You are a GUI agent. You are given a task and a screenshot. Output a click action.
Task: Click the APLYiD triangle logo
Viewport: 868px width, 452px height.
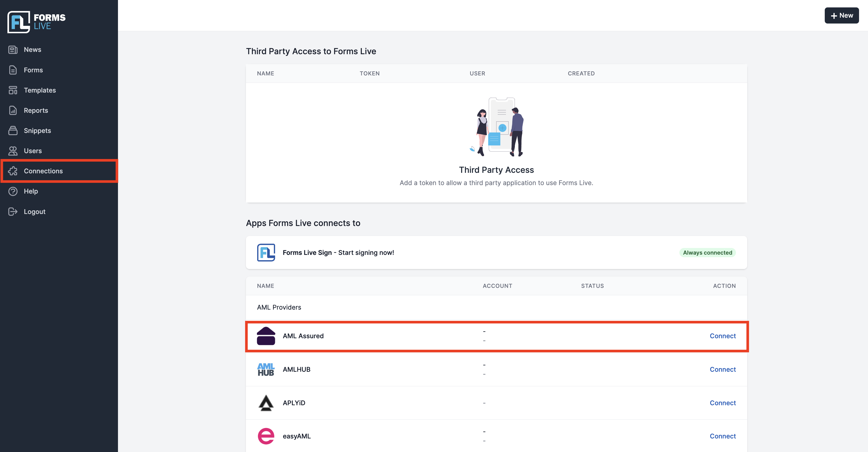266,403
